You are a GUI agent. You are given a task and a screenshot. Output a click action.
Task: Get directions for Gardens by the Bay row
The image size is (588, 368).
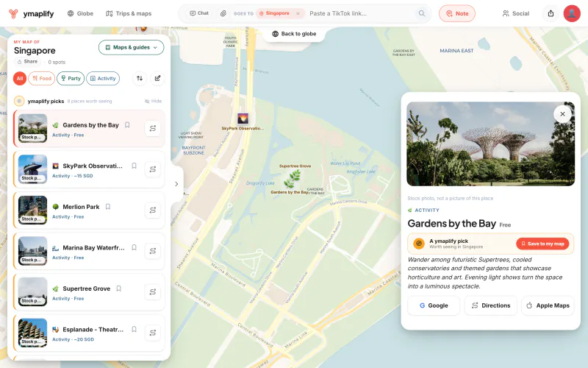click(153, 128)
